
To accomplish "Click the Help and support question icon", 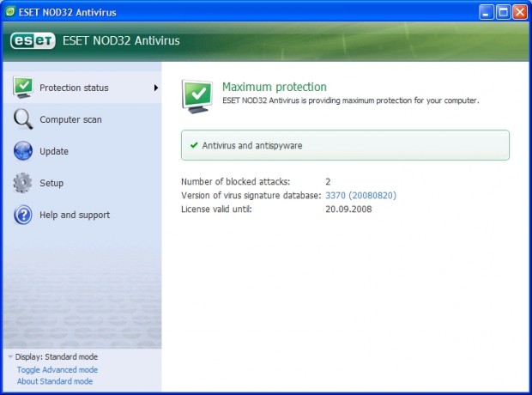I will coord(23,215).
